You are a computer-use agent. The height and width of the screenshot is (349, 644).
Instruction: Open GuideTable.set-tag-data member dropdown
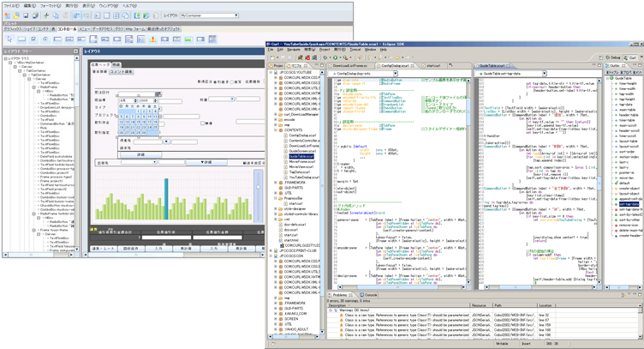tap(545, 74)
